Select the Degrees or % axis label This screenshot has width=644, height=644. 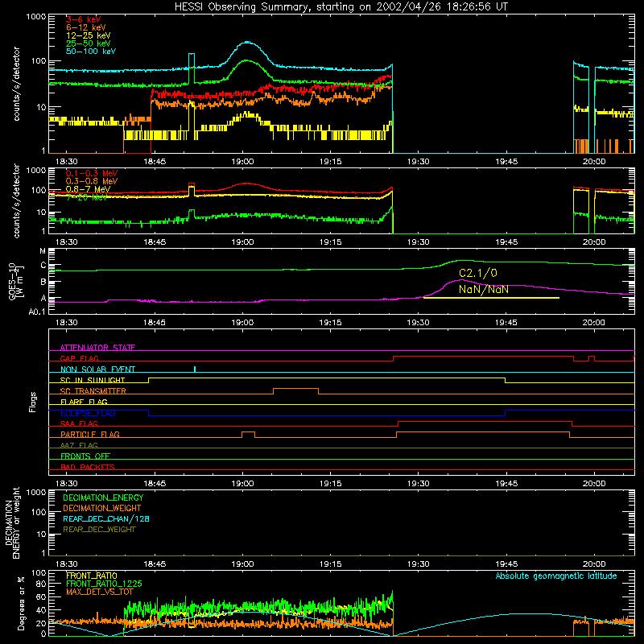[21, 603]
